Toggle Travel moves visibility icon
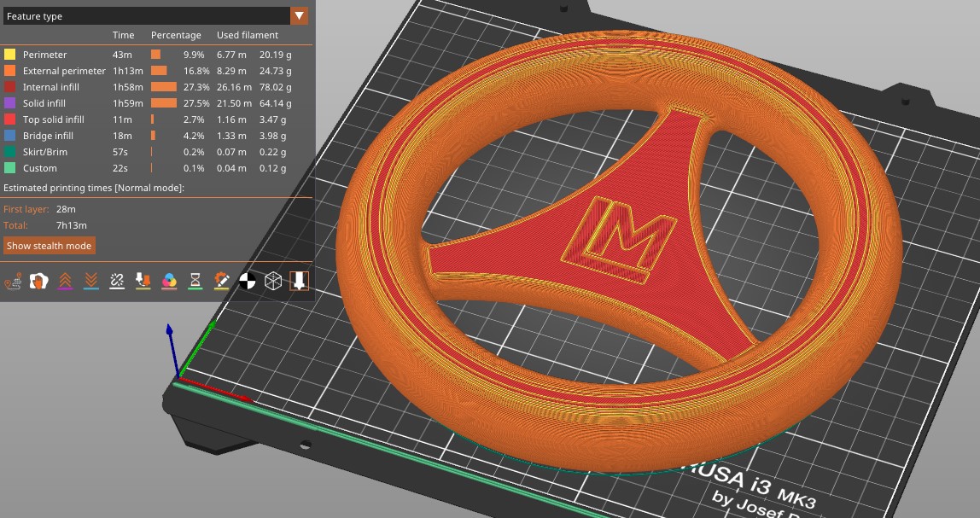The image size is (980, 518). click(x=13, y=281)
